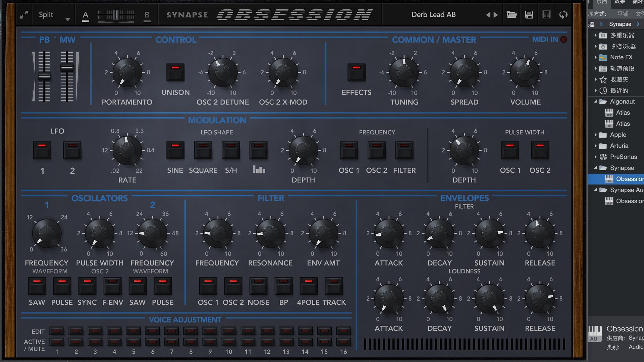Switch to layer B
644x362 pixels.
(147, 15)
